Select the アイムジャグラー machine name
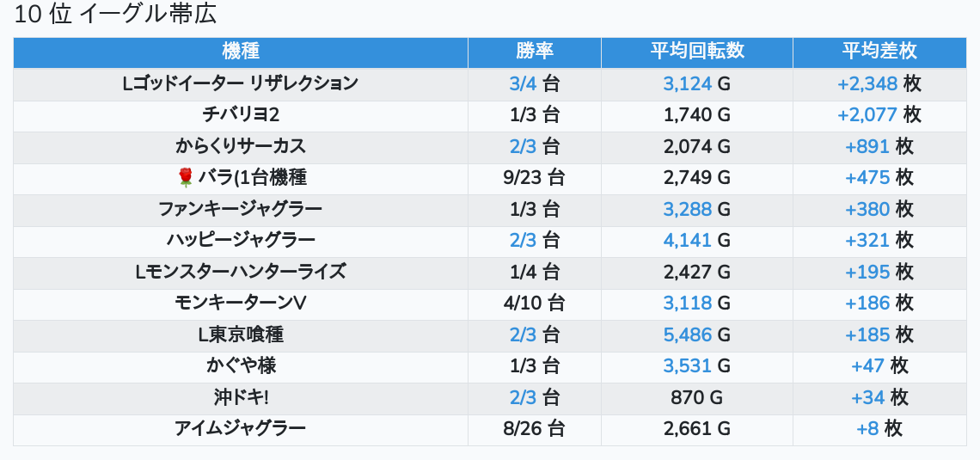The image size is (980, 460). [241, 428]
